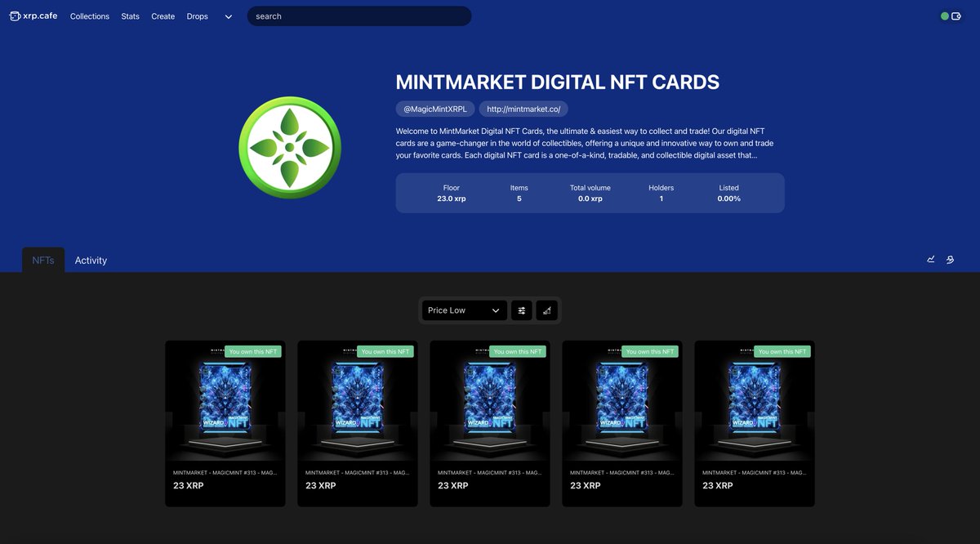This screenshot has width=980, height=544.
Task: Click the sweep broom icon button
Action: (x=547, y=310)
